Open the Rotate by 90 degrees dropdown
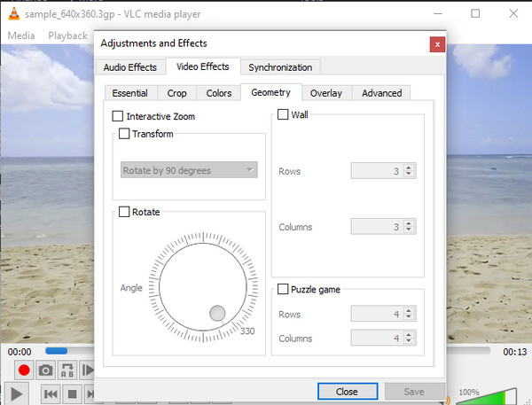532x405 pixels. [189, 170]
